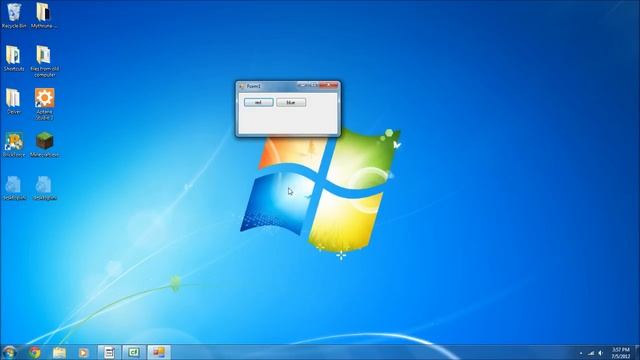Select the Minecraft desktop icon
The width and height of the screenshot is (640, 360).
[44, 144]
